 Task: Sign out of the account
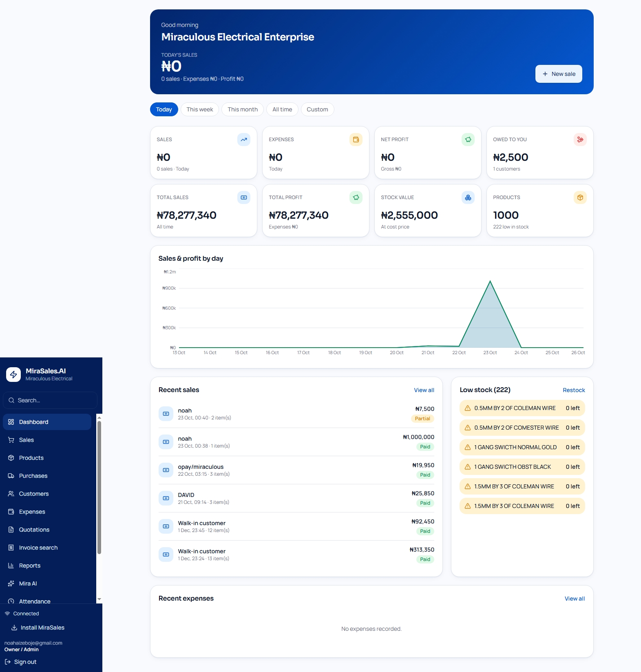(21, 662)
